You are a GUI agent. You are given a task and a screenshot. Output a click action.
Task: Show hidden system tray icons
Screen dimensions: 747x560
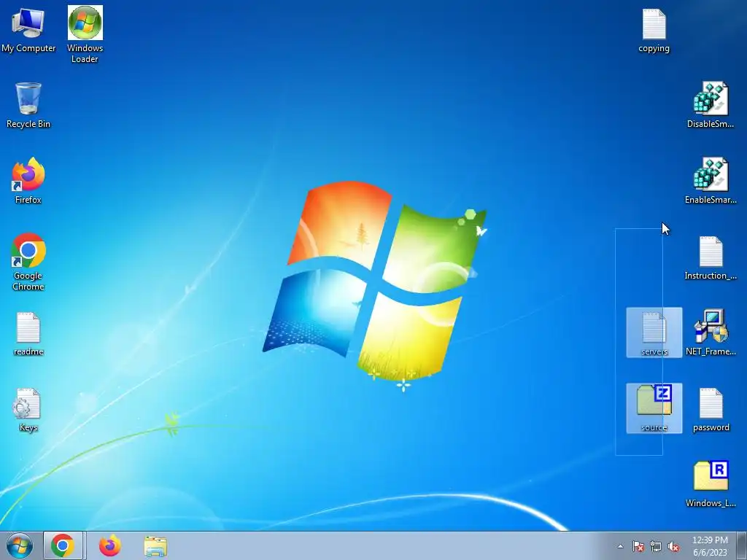pos(620,546)
